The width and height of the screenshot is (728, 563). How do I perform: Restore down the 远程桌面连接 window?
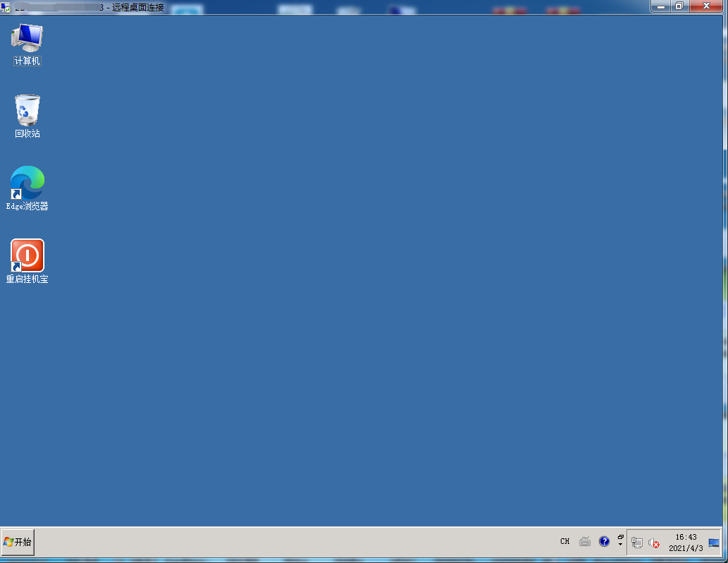(x=679, y=6)
